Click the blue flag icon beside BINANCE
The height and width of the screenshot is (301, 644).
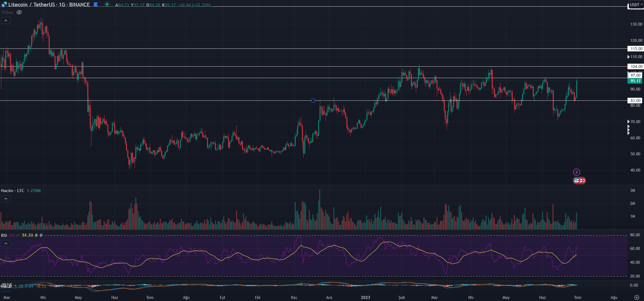click(96, 4)
